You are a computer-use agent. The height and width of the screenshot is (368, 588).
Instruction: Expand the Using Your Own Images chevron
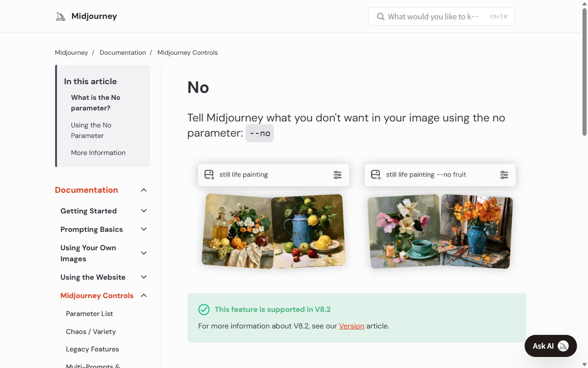pos(144,253)
